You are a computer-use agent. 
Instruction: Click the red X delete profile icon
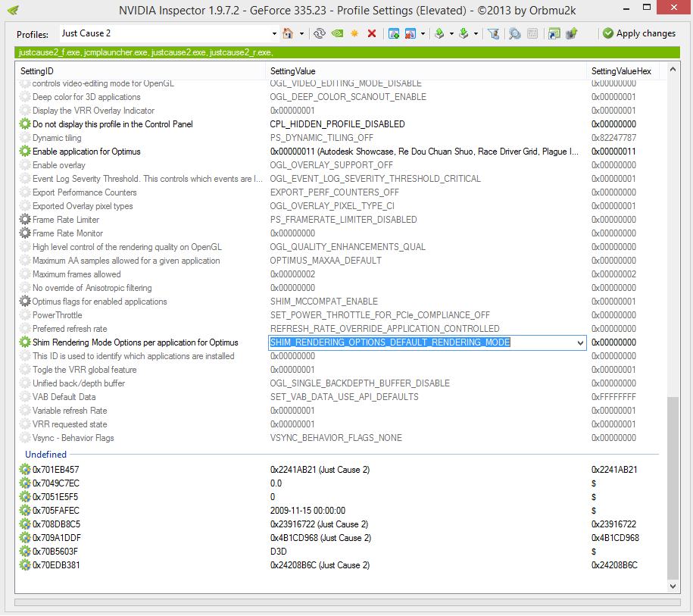pyautogui.click(x=372, y=33)
